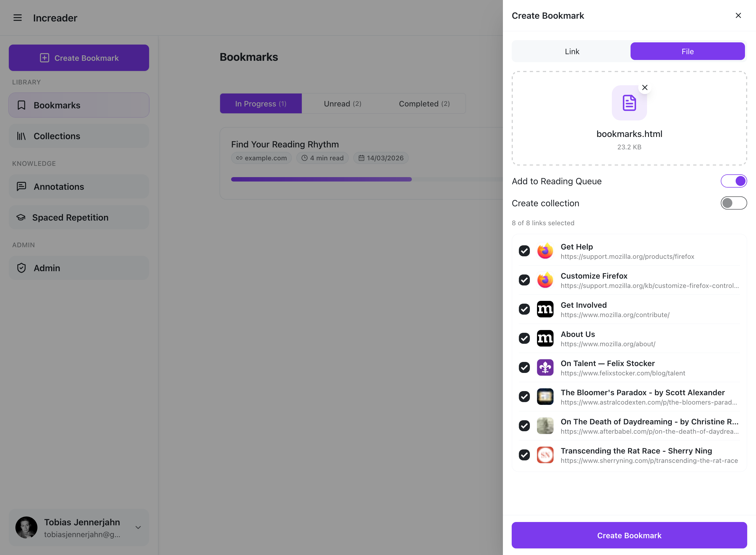Disable the Add to Reading Queue toggle
This screenshot has width=756, height=555.
pos(733,181)
